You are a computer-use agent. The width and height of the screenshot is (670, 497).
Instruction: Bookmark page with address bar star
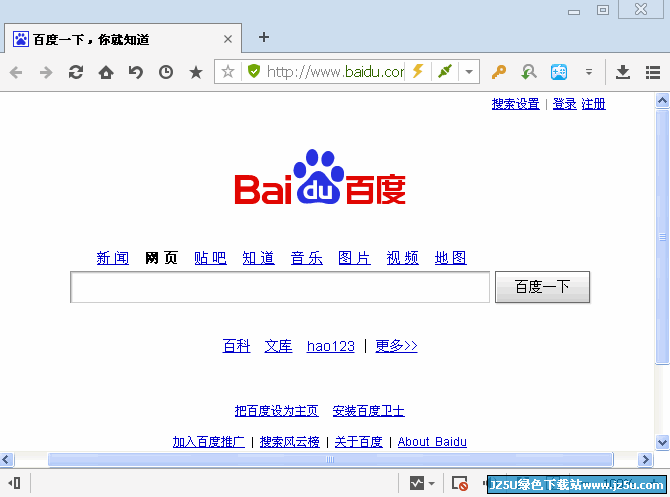[228, 71]
